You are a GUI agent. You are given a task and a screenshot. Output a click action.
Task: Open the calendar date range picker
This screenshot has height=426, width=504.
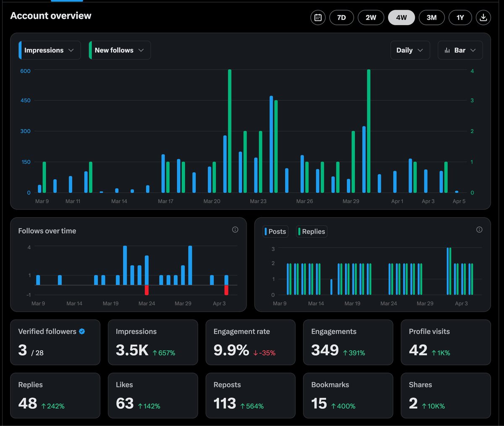(318, 18)
